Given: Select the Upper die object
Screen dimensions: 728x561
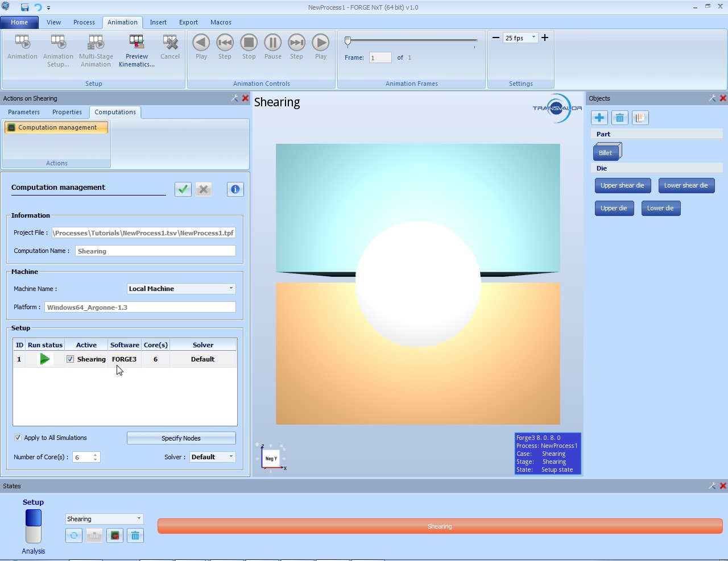Looking at the screenshot, I should pyautogui.click(x=614, y=208).
